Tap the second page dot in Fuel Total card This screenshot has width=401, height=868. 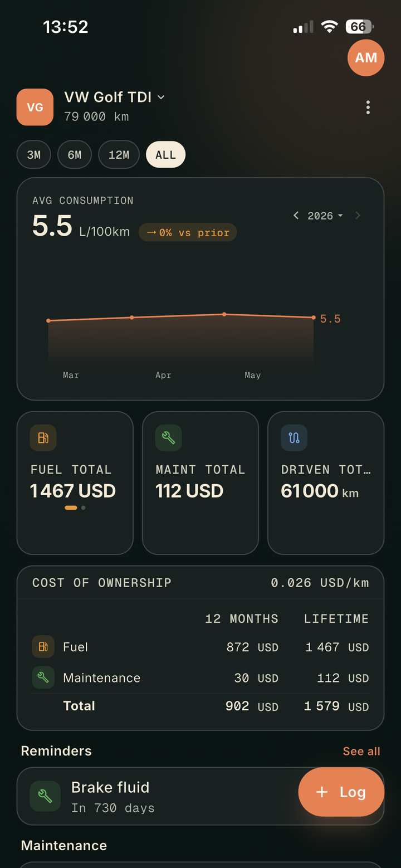pyautogui.click(x=83, y=508)
